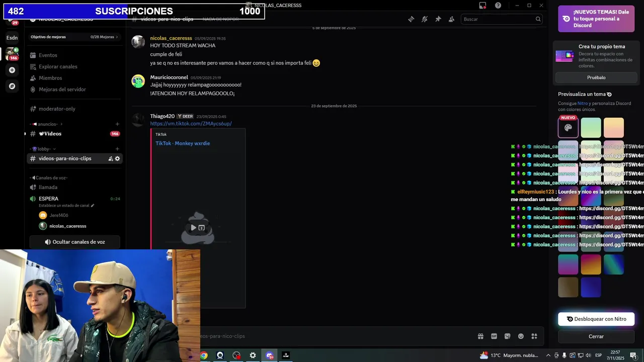
Task: Open Google Chrome from taskbar
Action: click(x=203, y=355)
